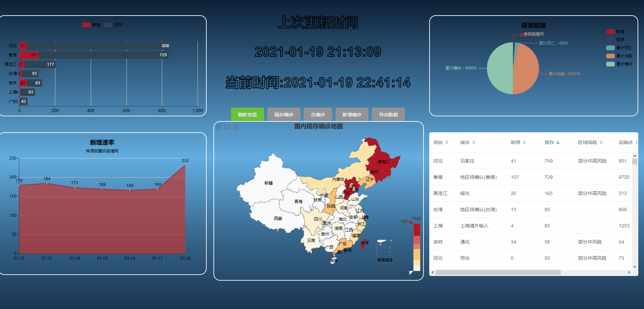Sort table by 新增 column header
The width and height of the screenshot is (644, 309).
pyautogui.click(x=516, y=142)
